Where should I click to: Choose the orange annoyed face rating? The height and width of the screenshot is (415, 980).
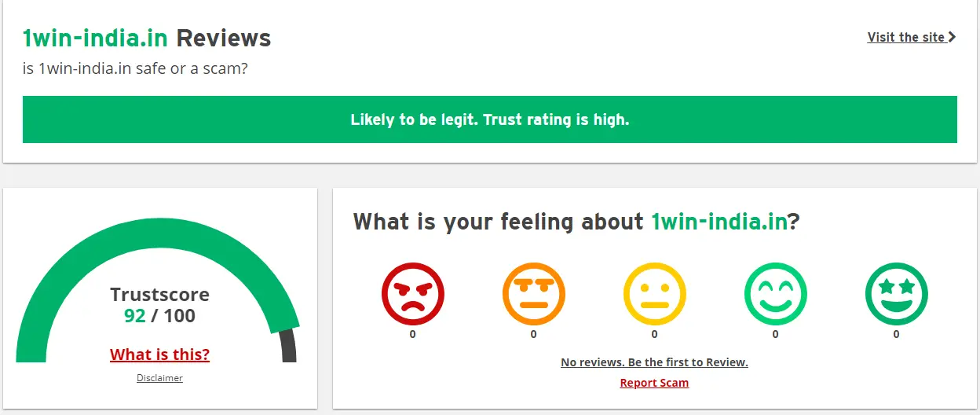(x=534, y=294)
